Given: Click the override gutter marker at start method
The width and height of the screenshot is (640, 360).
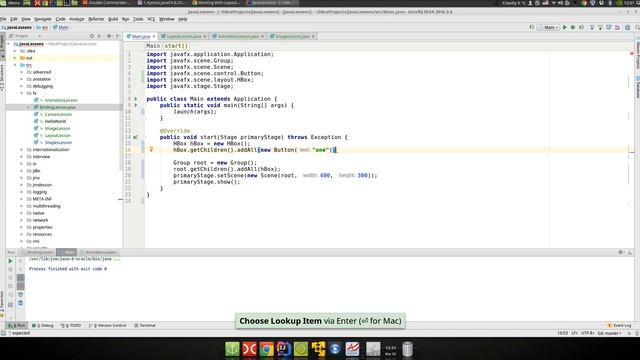Looking at the screenshot, I should click(x=136, y=137).
